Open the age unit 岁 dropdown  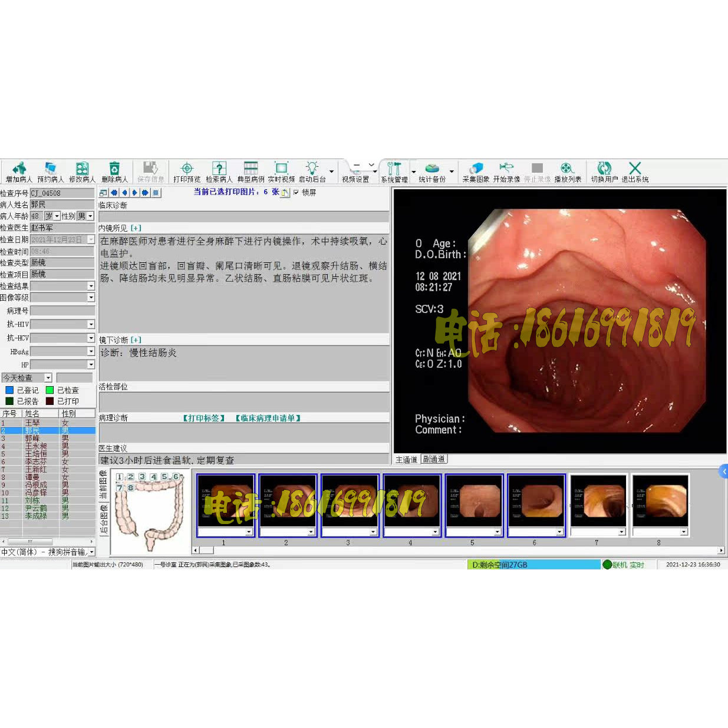pos(57,216)
